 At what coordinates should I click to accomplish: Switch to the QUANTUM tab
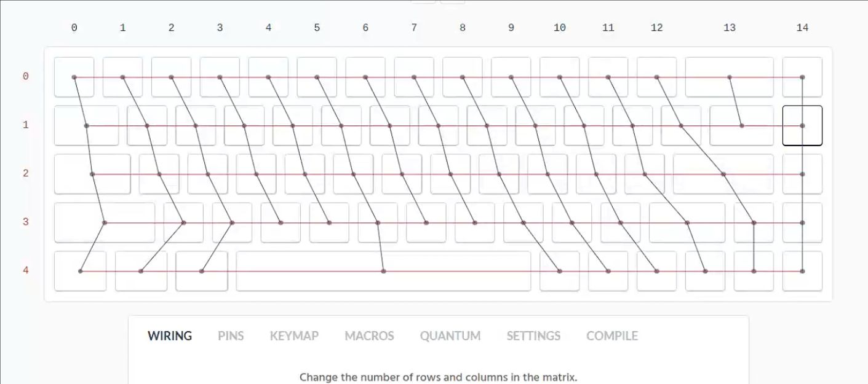pos(450,336)
